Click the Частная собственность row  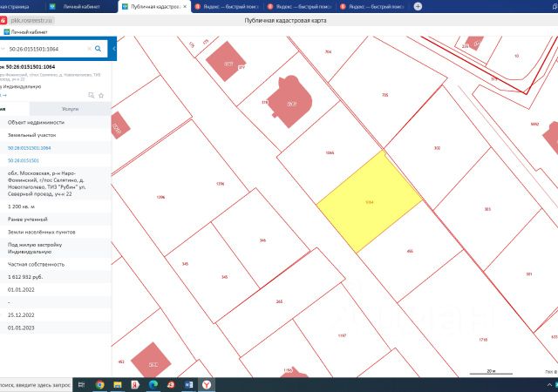56,264
